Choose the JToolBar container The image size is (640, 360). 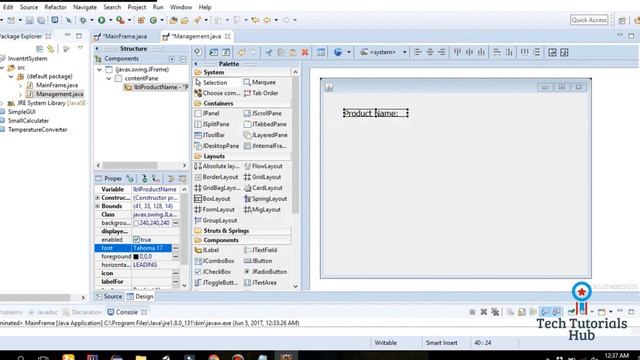coord(210,135)
